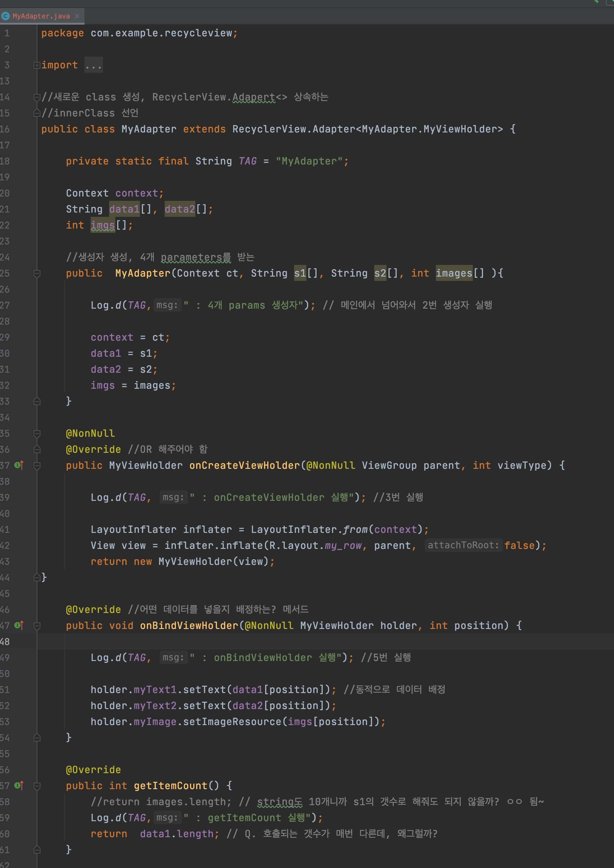
Task: Click the folded import ellipsis placeholder
Action: 93,65
